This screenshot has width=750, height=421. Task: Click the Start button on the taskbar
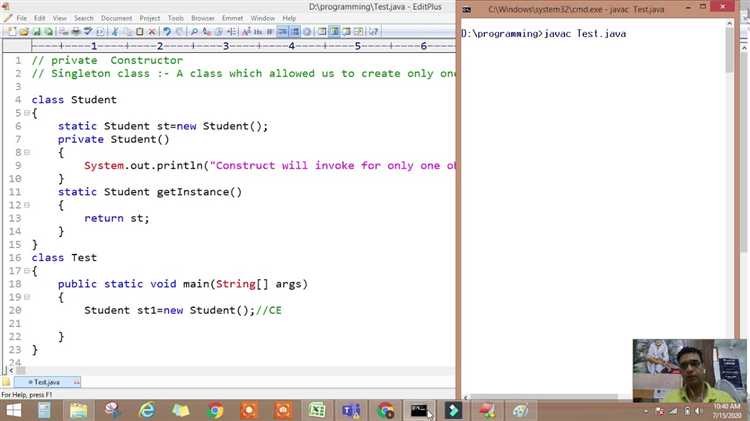point(13,410)
